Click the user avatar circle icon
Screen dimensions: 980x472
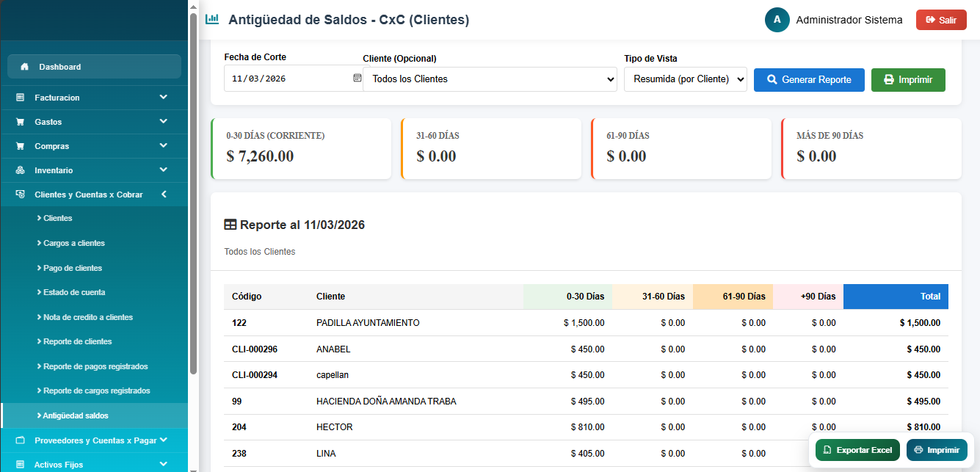pyautogui.click(x=777, y=20)
